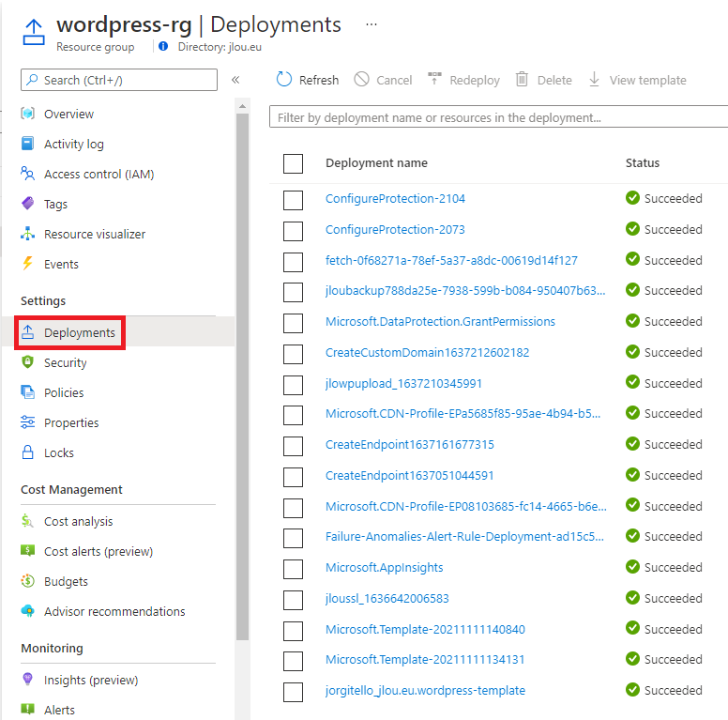This screenshot has height=720, width=728.
Task: Click the Redeploy toolbar icon
Action: pyautogui.click(x=434, y=79)
